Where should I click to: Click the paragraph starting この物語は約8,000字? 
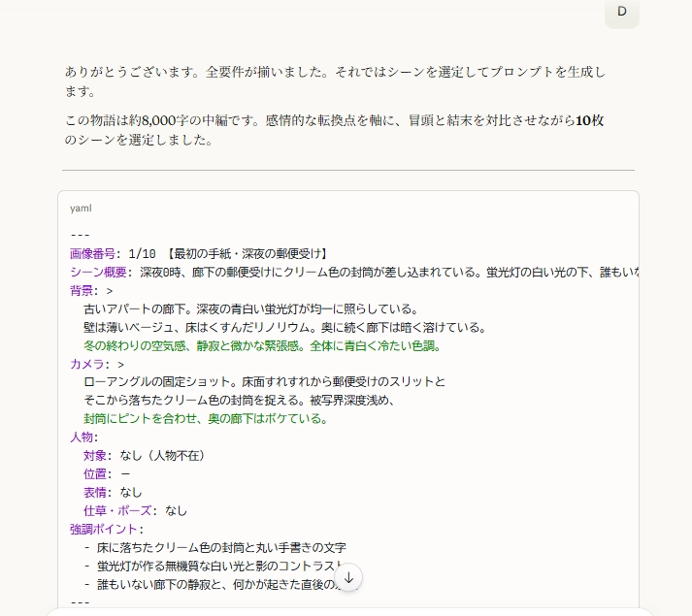(335, 130)
